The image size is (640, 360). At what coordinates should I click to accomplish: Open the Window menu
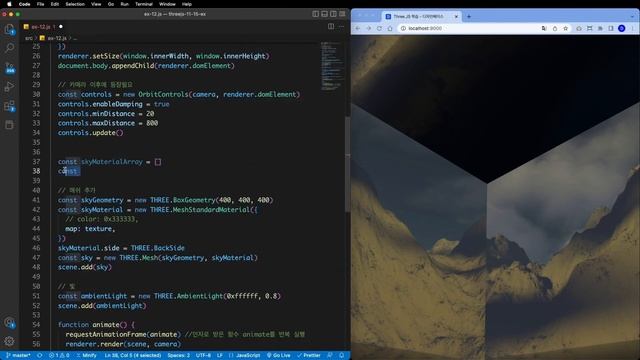(x=167, y=4)
